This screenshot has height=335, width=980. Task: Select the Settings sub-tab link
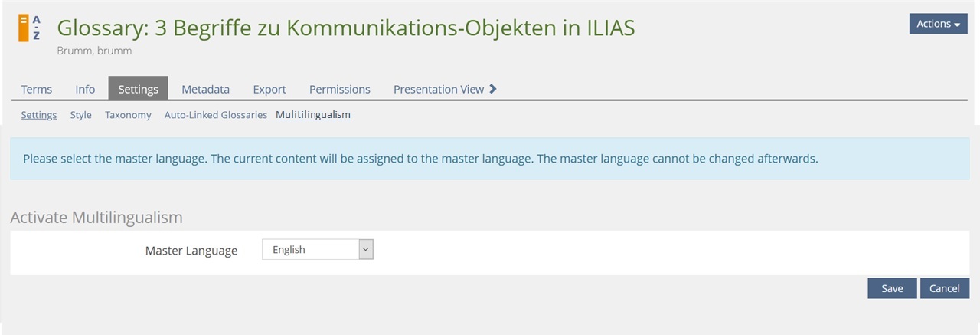(39, 115)
